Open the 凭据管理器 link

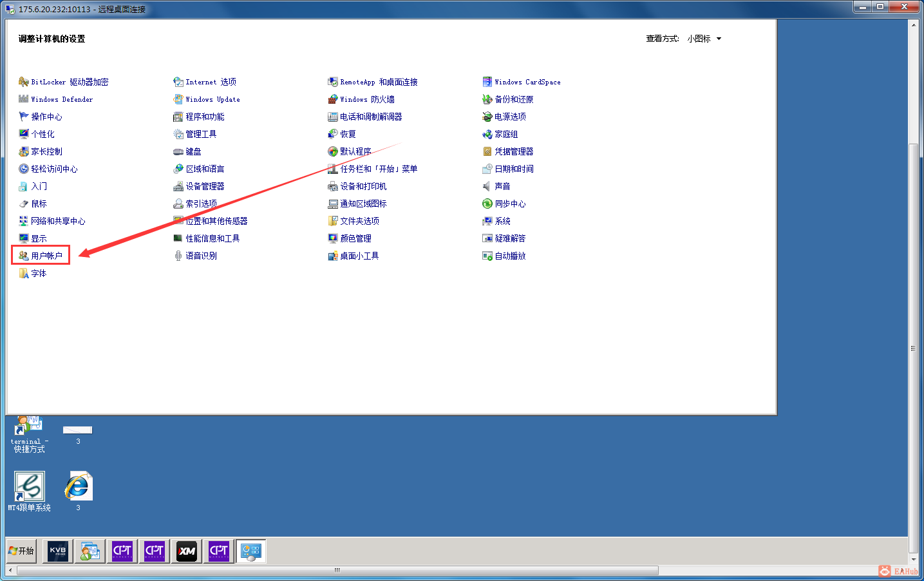[514, 151]
